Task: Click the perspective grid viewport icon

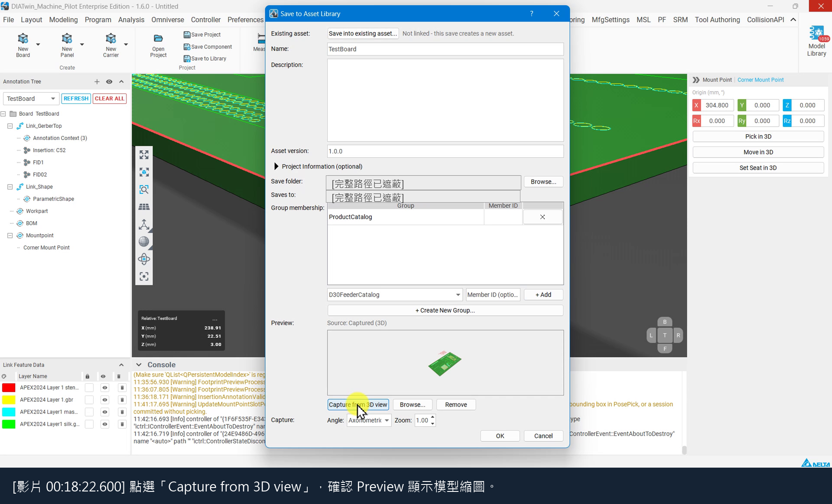Action: tap(144, 207)
